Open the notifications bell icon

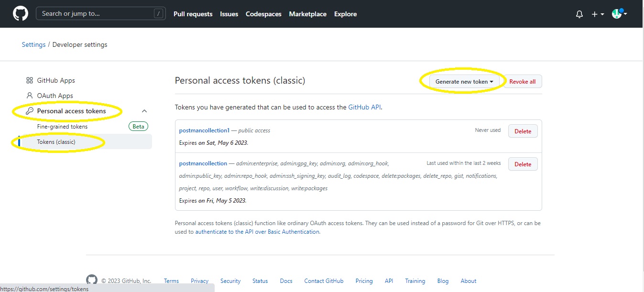click(x=579, y=14)
